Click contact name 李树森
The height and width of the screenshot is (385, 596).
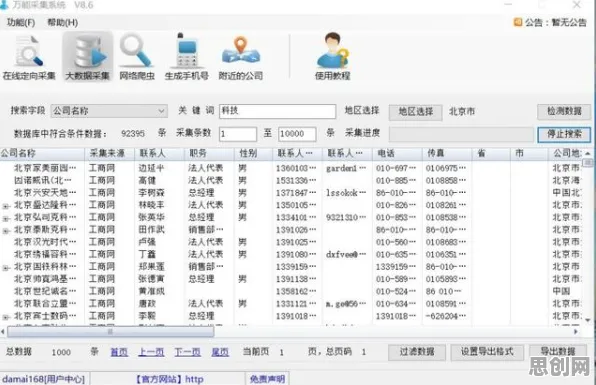pos(151,193)
